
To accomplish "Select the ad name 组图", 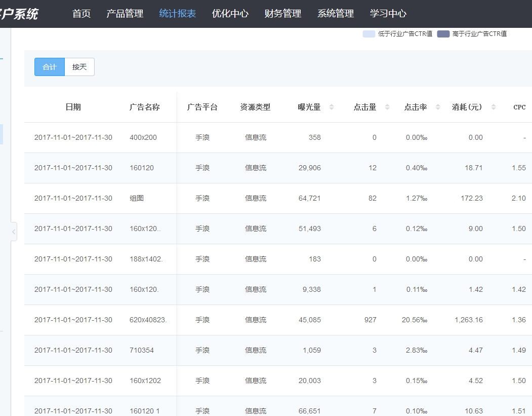I will 137,198.
